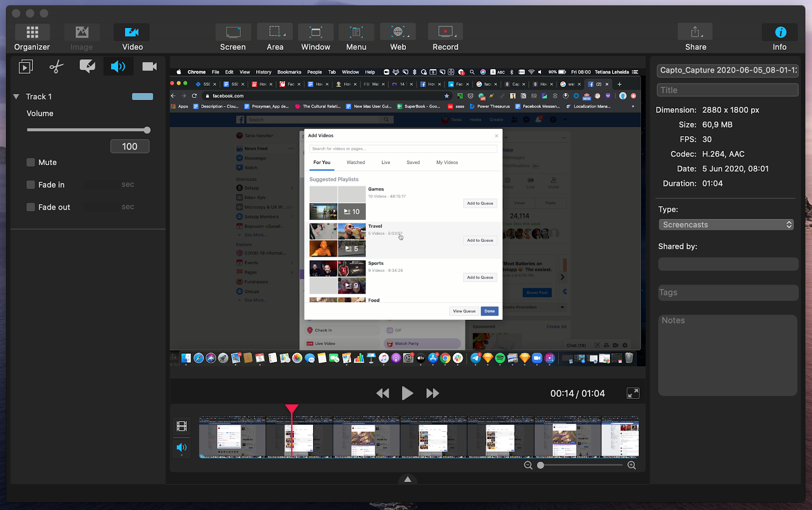Select the audio speaker tool
The height and width of the screenshot is (510, 812).
click(x=118, y=67)
